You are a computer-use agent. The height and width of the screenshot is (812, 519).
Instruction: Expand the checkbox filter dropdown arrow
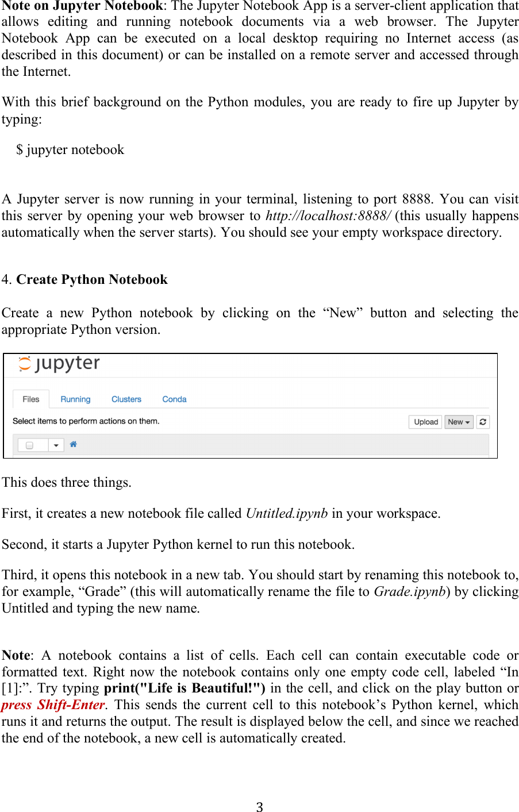[55, 445]
